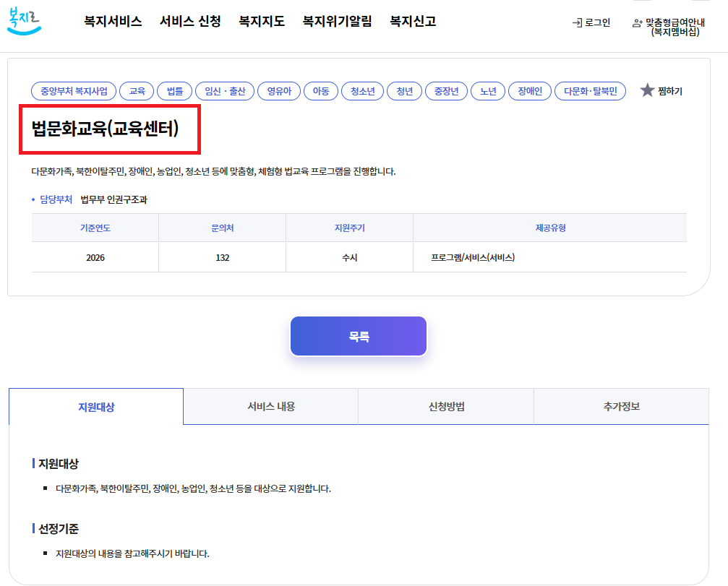728x586 pixels.
Task: Select the 임신·출산 tag
Action: tap(225, 91)
